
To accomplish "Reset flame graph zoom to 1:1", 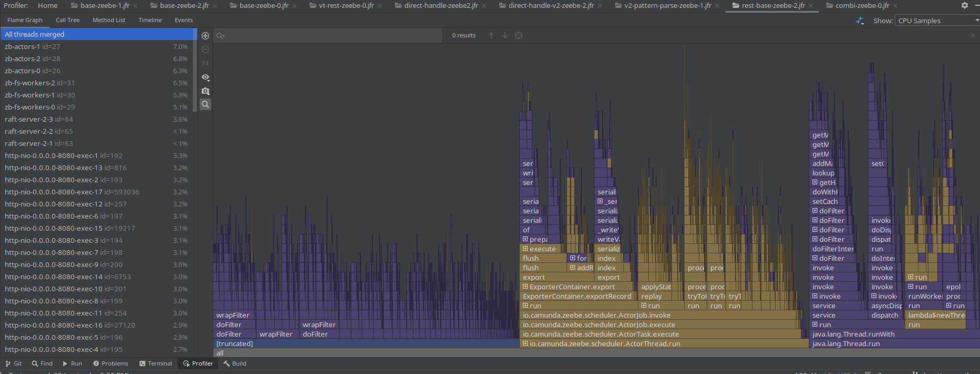I will [x=205, y=63].
